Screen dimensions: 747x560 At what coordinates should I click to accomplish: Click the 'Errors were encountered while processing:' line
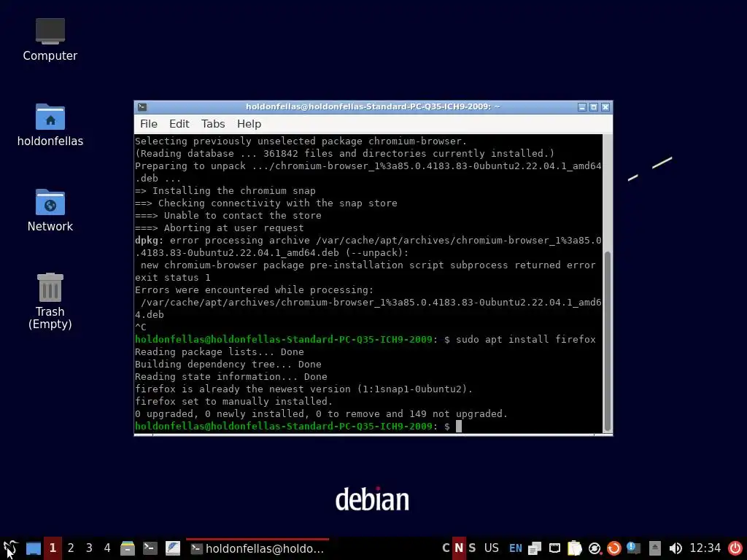click(255, 290)
